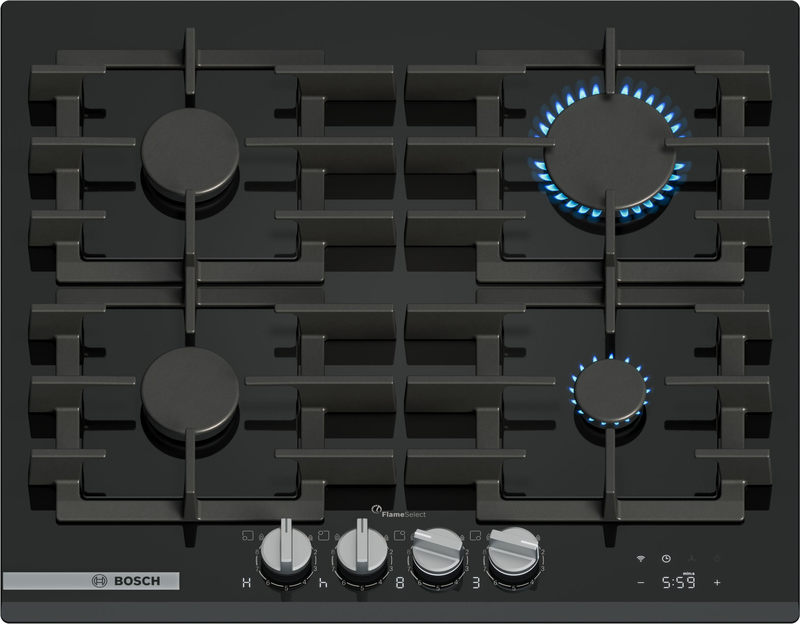800x624 pixels.
Task: Tap the mins label above the timer
Action: tap(688, 573)
